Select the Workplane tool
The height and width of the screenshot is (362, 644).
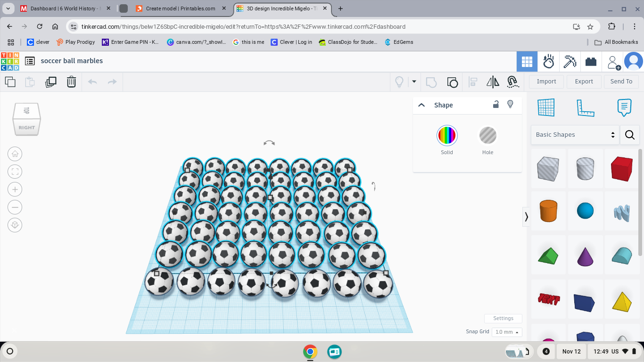[546, 108]
